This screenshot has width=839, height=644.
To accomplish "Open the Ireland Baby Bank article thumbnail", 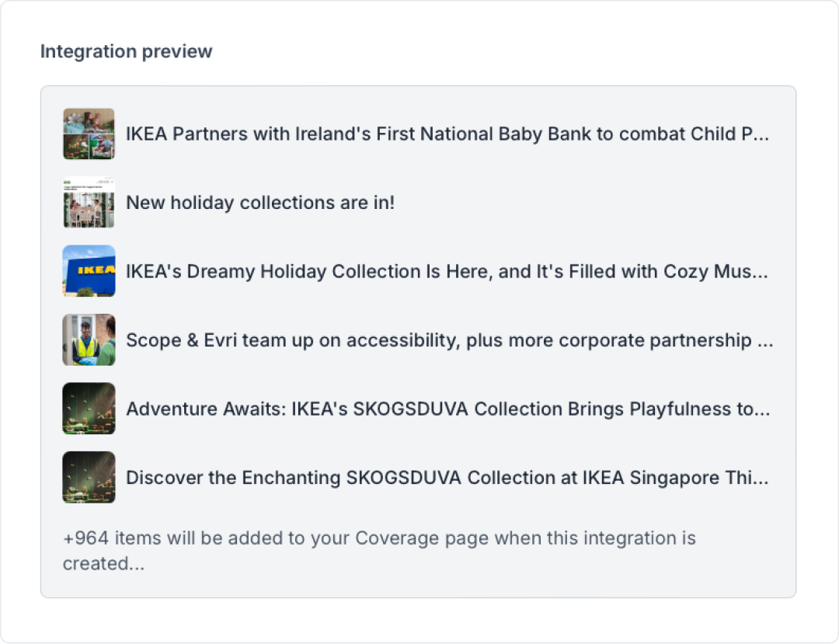I will click(89, 134).
